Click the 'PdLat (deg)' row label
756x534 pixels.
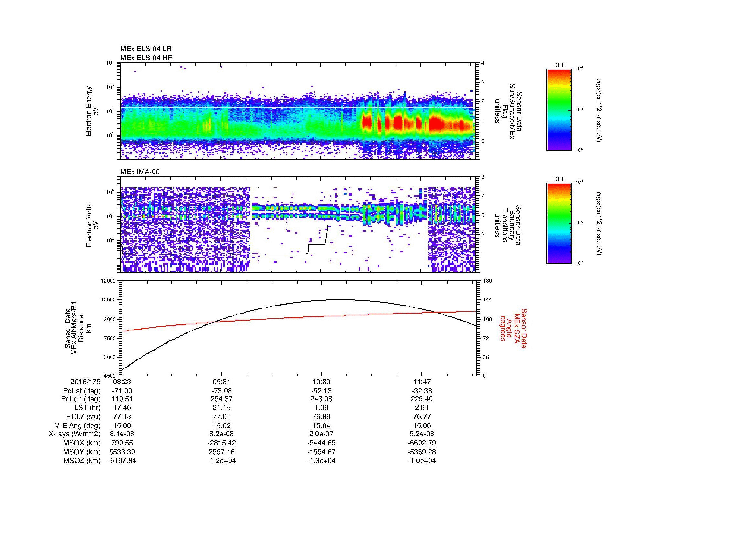[82, 391]
